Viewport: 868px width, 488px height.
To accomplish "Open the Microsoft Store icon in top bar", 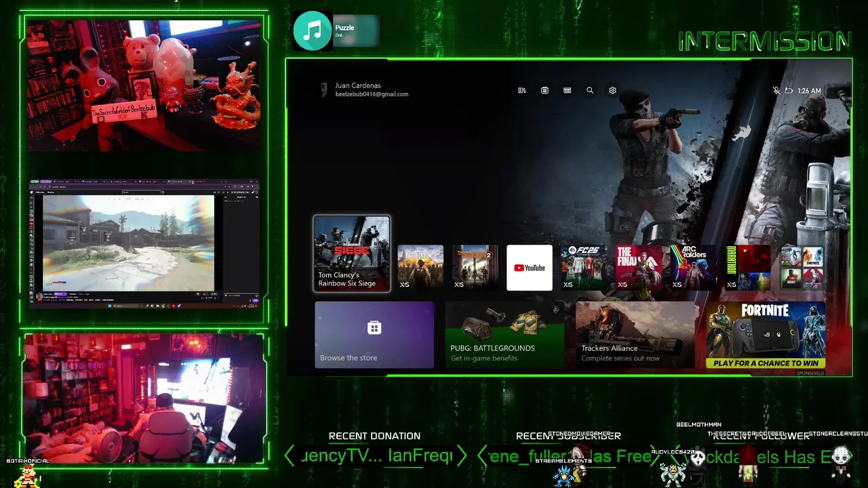I will tap(545, 90).
